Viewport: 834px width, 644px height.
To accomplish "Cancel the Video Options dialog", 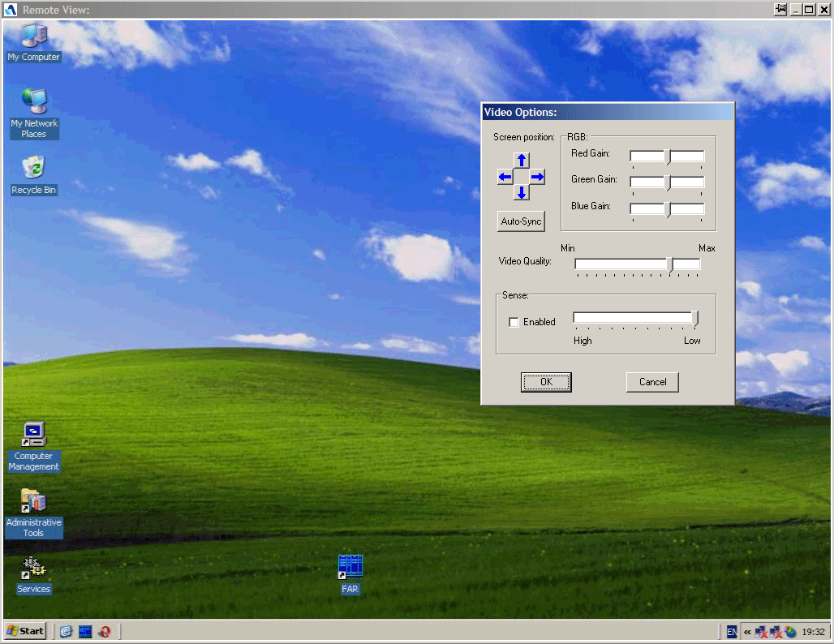I will (x=652, y=382).
